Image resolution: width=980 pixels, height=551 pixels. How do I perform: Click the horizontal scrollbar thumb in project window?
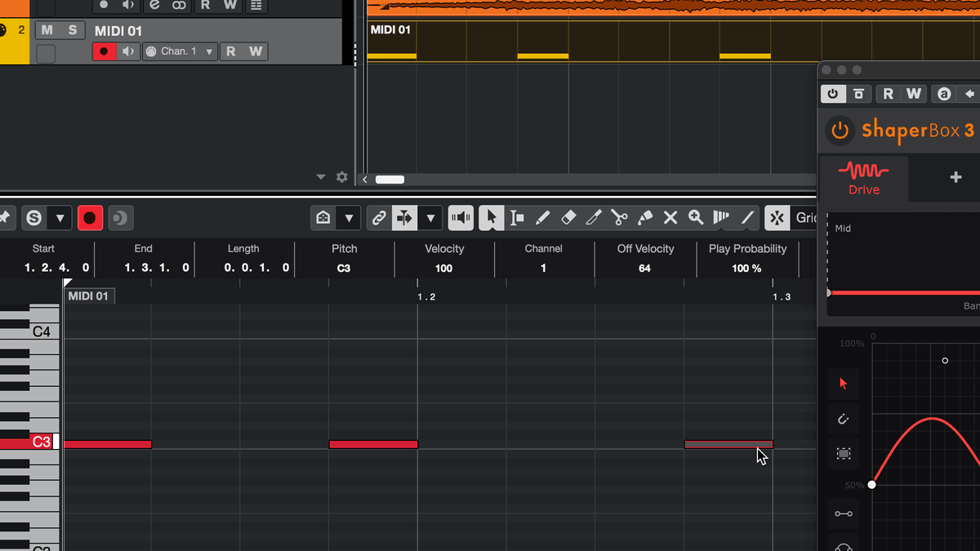390,180
